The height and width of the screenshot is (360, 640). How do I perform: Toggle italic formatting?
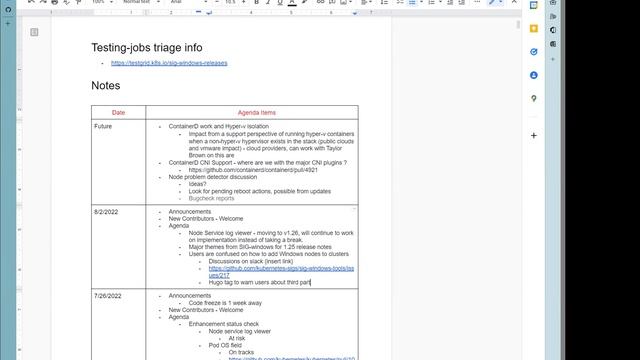268,2
